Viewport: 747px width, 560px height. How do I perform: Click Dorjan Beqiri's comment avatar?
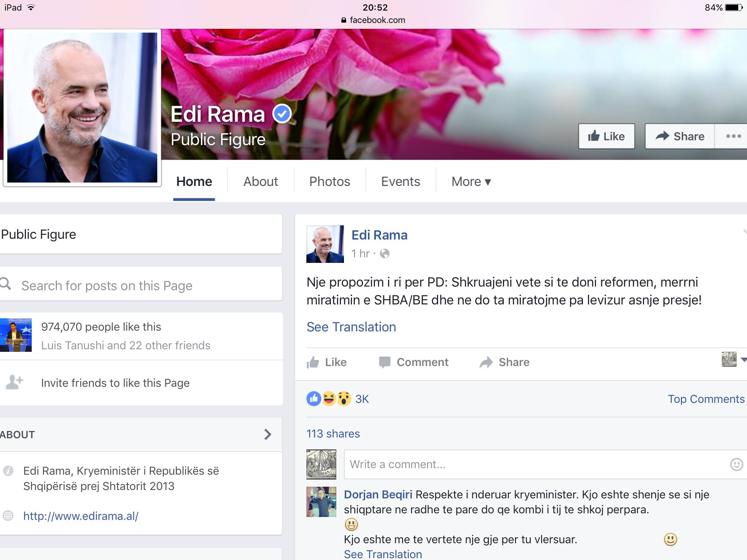[x=321, y=502]
